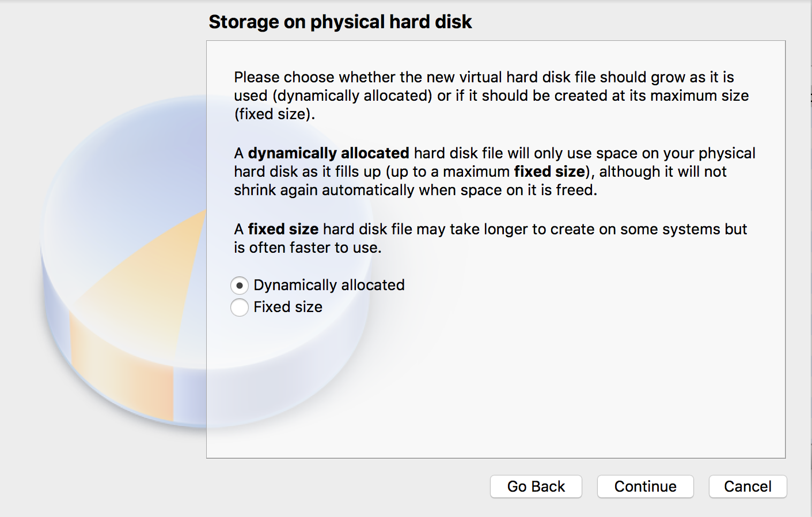
Task: Click the bolded dynamically allocated text
Action: pos(328,153)
